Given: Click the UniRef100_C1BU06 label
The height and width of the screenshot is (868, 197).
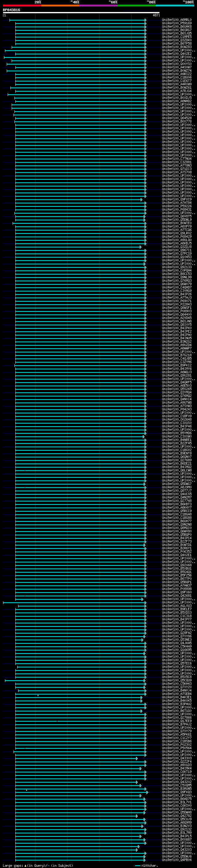Looking at the screenshot, I should pos(176,78).
